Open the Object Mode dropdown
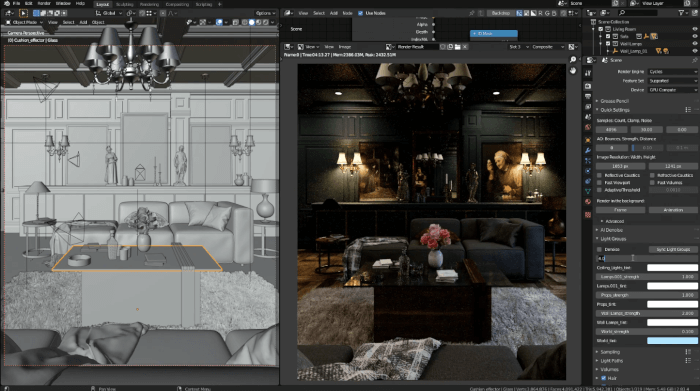The width and height of the screenshot is (700, 391). pyautogui.click(x=24, y=22)
